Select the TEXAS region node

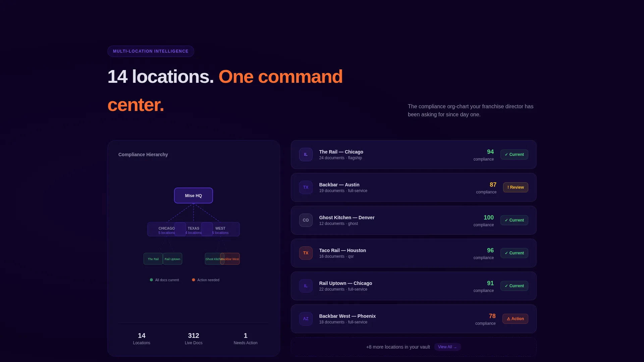[x=194, y=229]
